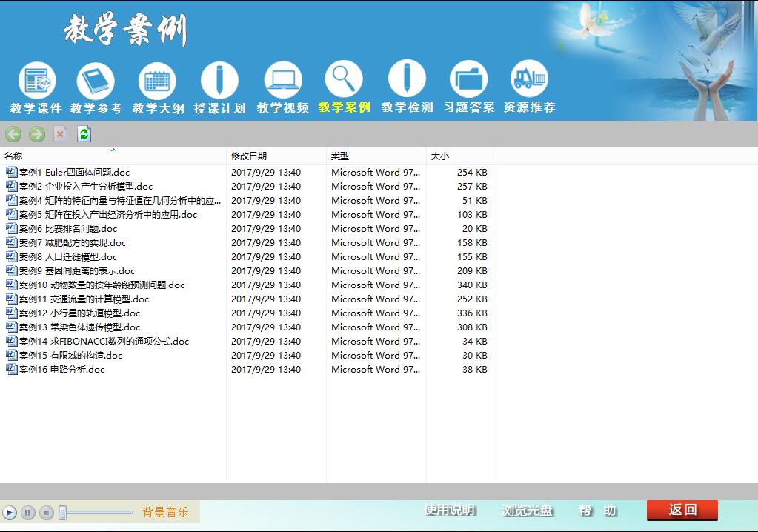Click the 浏览光盘 link
758x532 pixels.
527,511
